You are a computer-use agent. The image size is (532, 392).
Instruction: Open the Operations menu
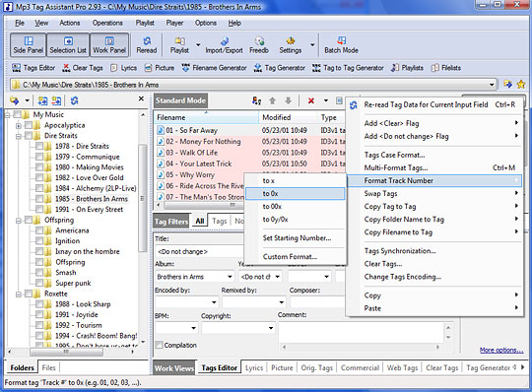click(107, 23)
